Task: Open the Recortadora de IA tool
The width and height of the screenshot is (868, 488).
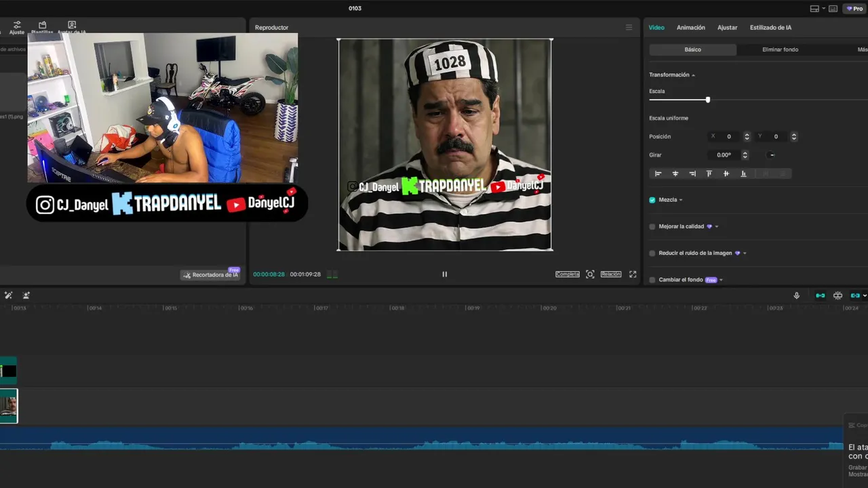Action: pos(211,274)
